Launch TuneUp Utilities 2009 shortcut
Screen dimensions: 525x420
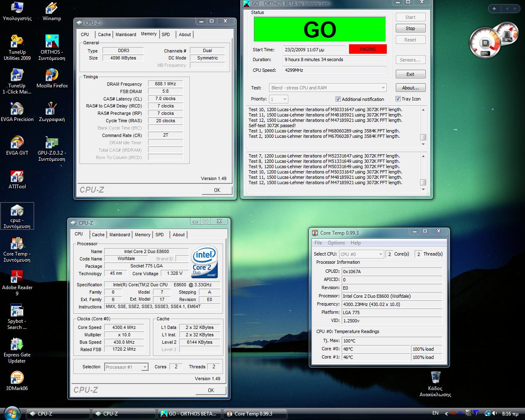(17, 48)
